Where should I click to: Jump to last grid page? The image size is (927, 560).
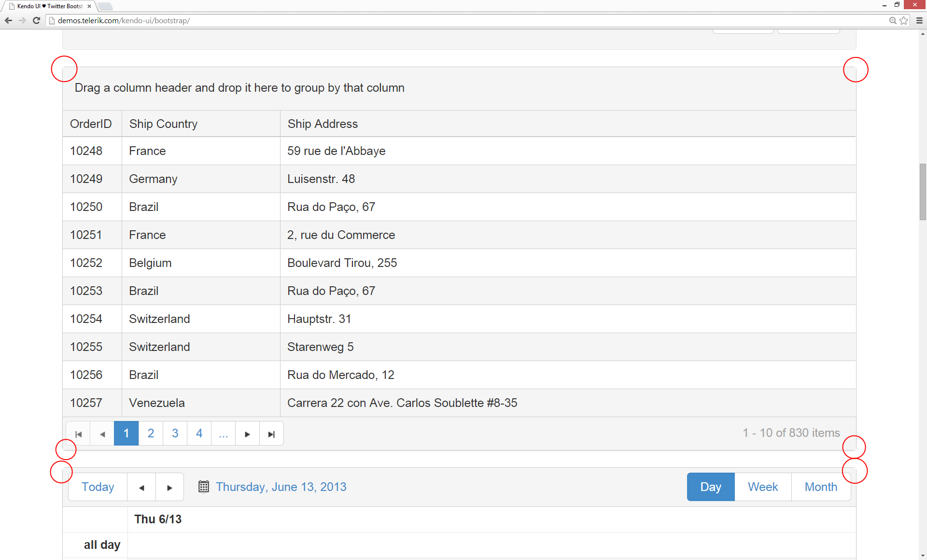click(x=271, y=434)
